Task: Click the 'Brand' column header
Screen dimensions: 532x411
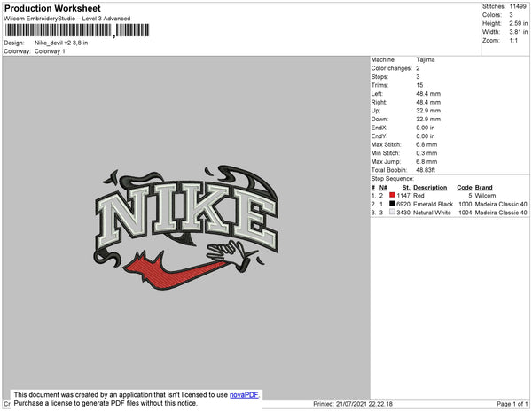Action: [483, 188]
